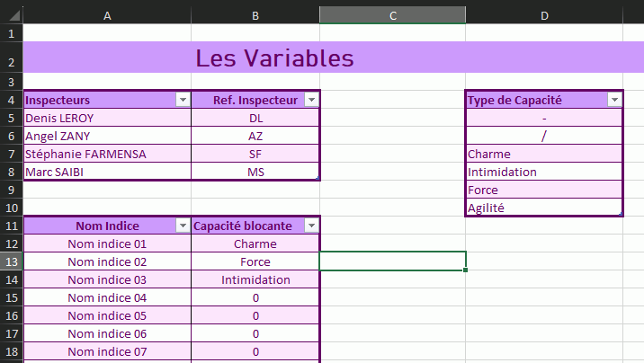This screenshot has width=644, height=363.
Task: Click the Force cell beside Nom indice 02
Action: click(255, 261)
